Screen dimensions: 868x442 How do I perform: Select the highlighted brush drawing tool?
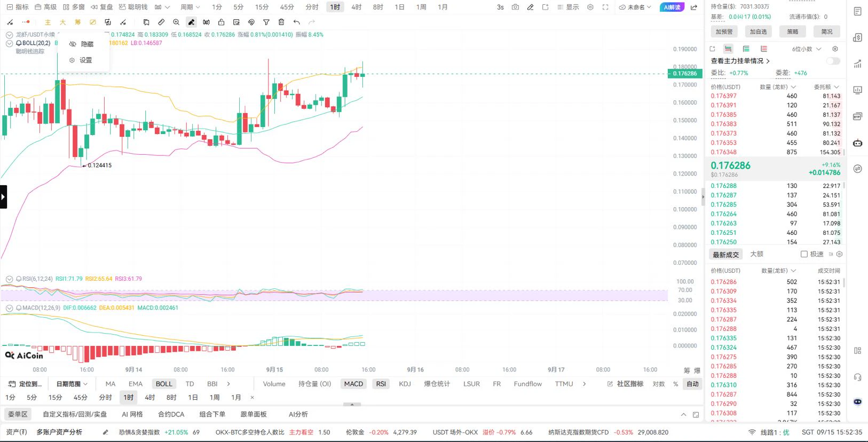click(x=191, y=22)
